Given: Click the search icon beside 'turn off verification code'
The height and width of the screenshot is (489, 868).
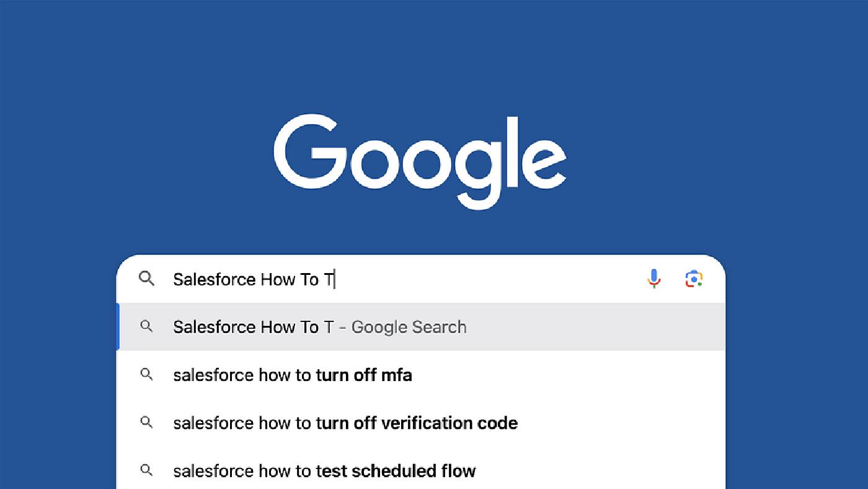Looking at the screenshot, I should click(147, 423).
